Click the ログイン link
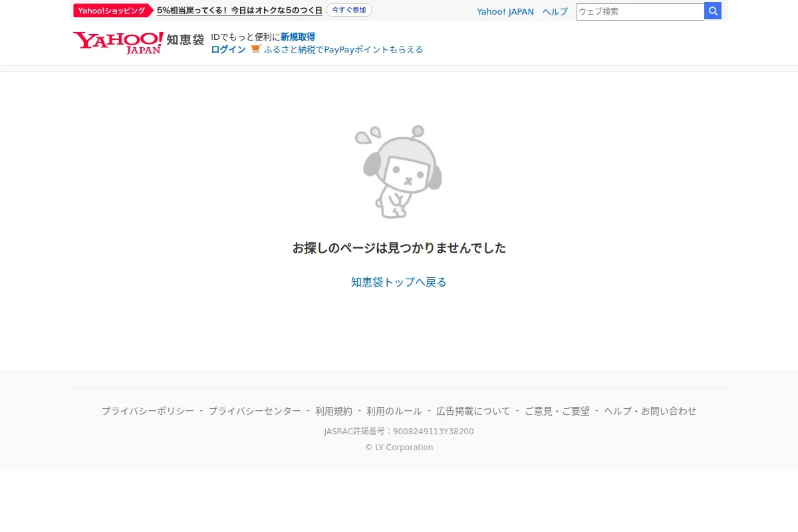798x532 pixels. [228, 50]
